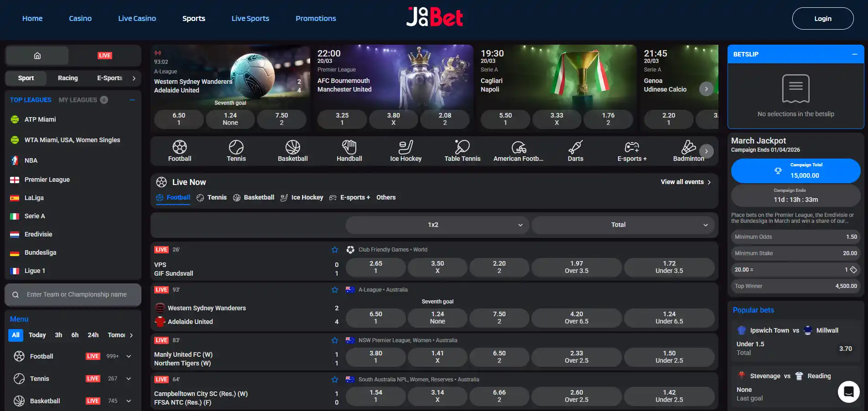The image size is (868, 411).
Task: Select the 3.14 draw odds for Campbelltown match
Action: point(437,396)
